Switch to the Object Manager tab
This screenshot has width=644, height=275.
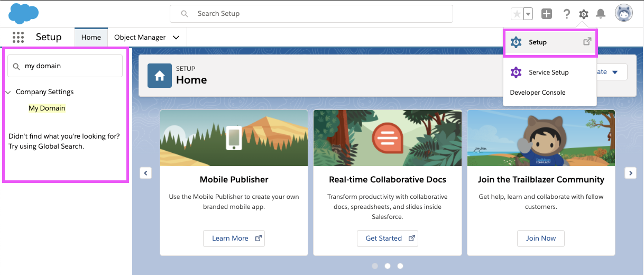(140, 37)
